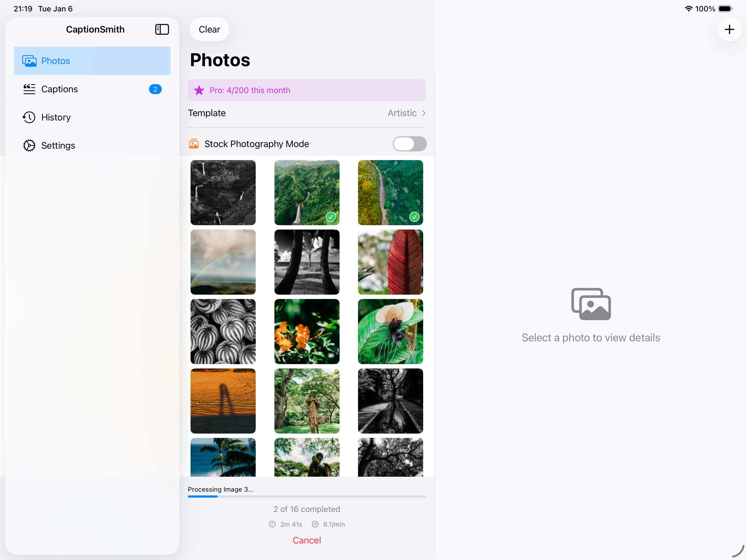
Task: Toggle the sidebar panel icon
Action: click(x=162, y=29)
